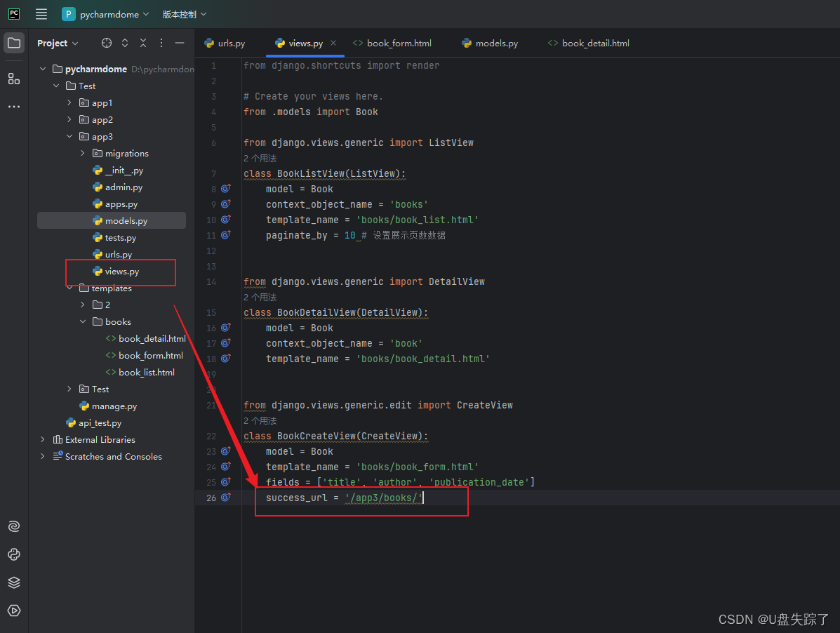Open the AI Assistant tool window

pyautogui.click(x=14, y=526)
